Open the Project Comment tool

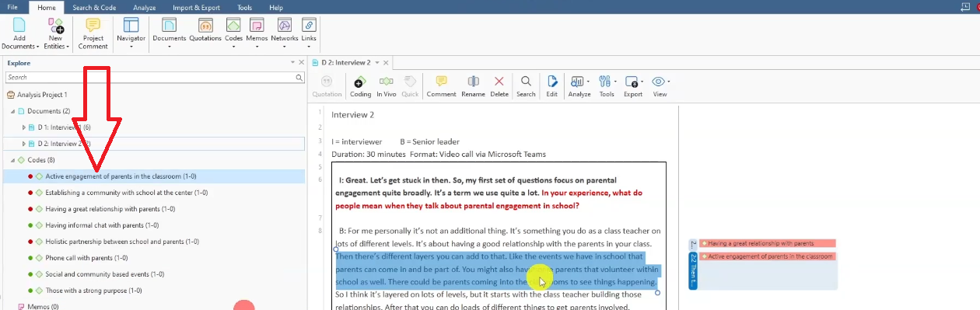pos(93,34)
